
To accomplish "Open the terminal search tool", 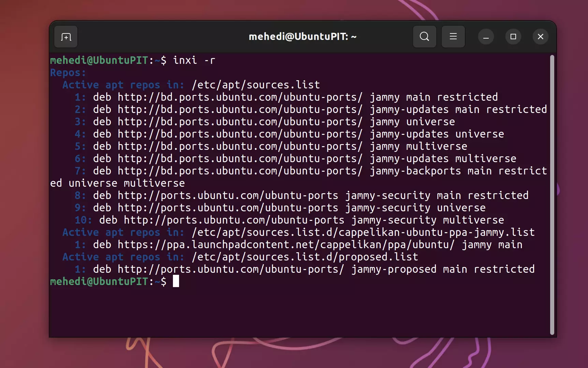I will pos(424,37).
